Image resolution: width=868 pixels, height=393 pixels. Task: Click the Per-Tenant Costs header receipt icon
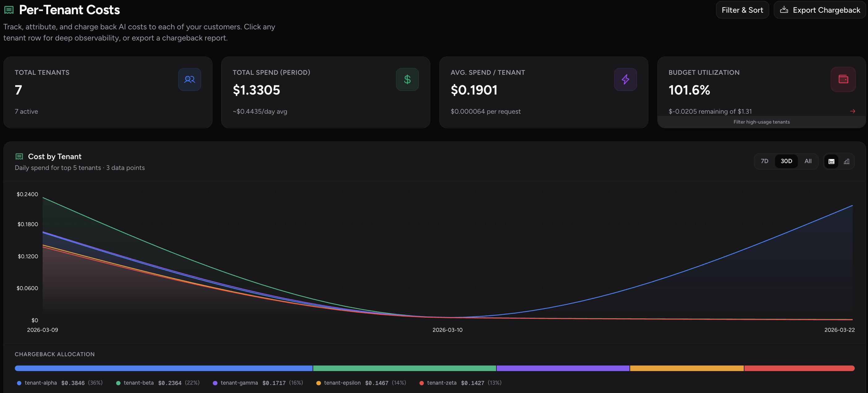9,10
